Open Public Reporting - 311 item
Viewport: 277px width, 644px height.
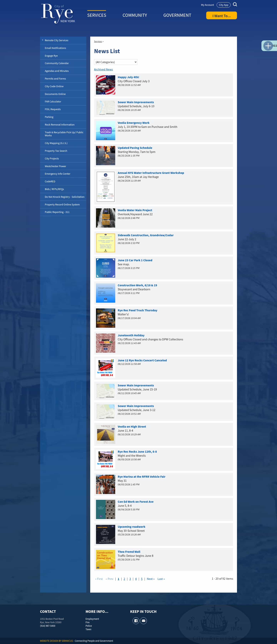click(x=63, y=212)
